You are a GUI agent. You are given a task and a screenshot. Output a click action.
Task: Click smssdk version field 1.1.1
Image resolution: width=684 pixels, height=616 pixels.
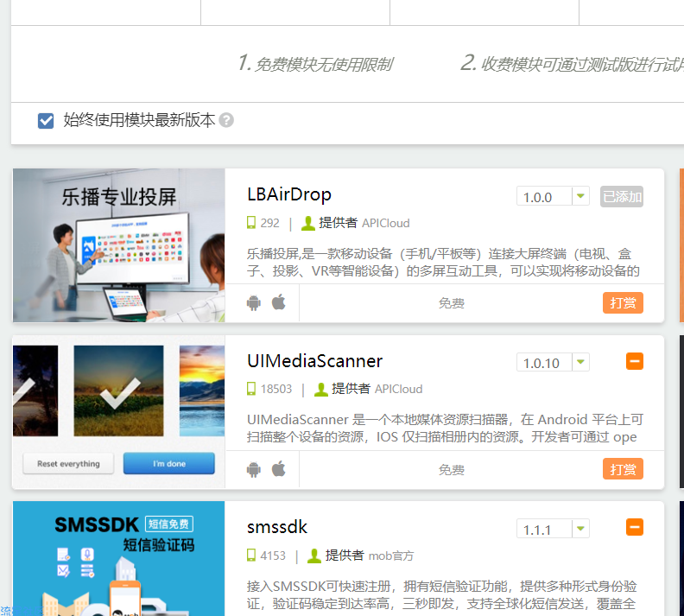click(544, 529)
